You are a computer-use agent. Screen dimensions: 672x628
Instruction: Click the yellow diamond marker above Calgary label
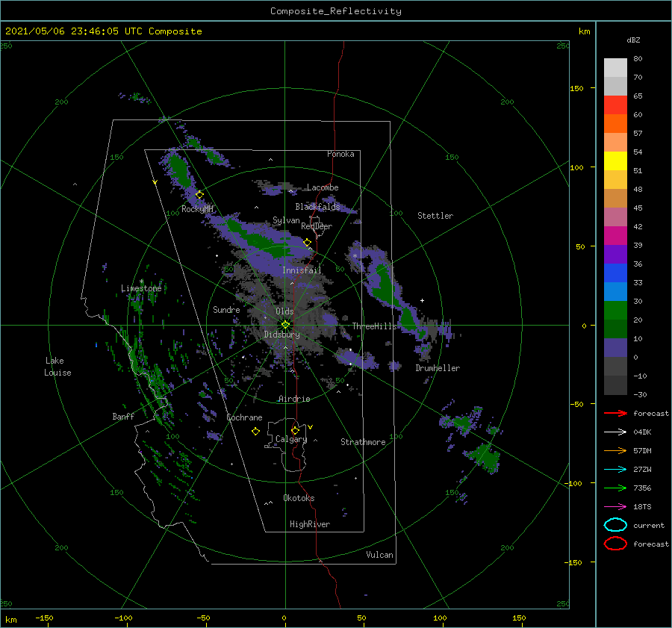pos(295,430)
